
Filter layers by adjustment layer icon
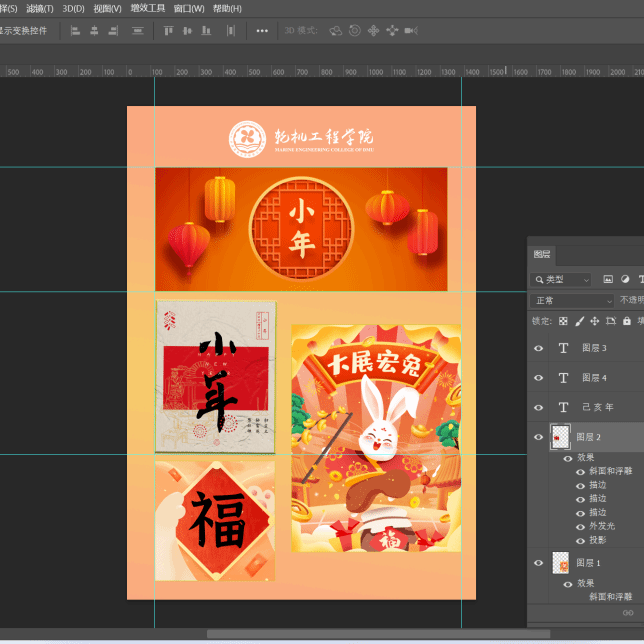[x=625, y=280]
